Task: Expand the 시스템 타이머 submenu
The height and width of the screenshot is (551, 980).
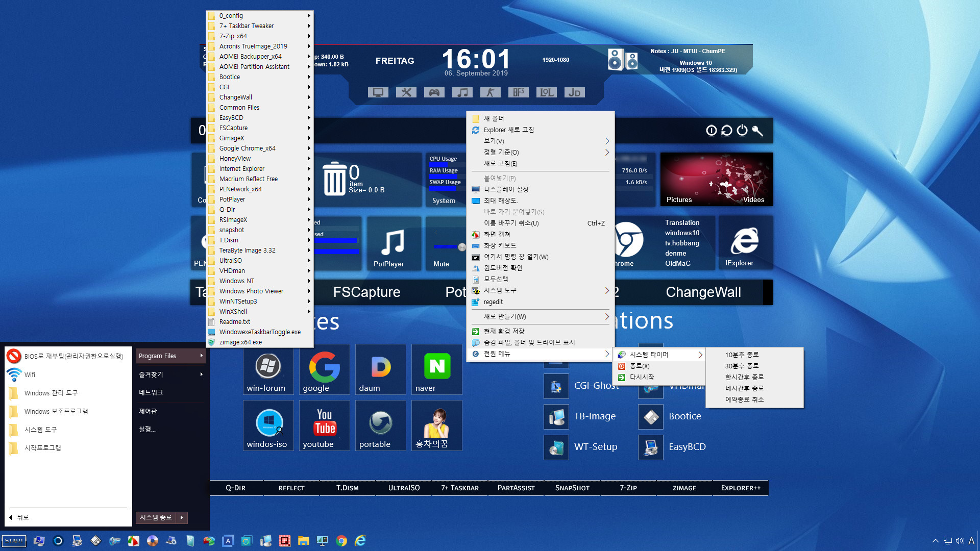Action: [x=660, y=355]
